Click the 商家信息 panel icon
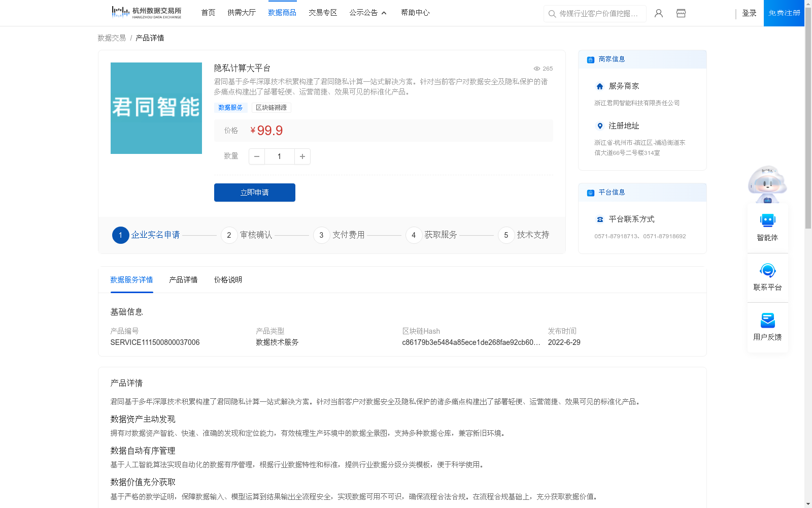Viewport: 812px width, 508px height. tap(591, 59)
